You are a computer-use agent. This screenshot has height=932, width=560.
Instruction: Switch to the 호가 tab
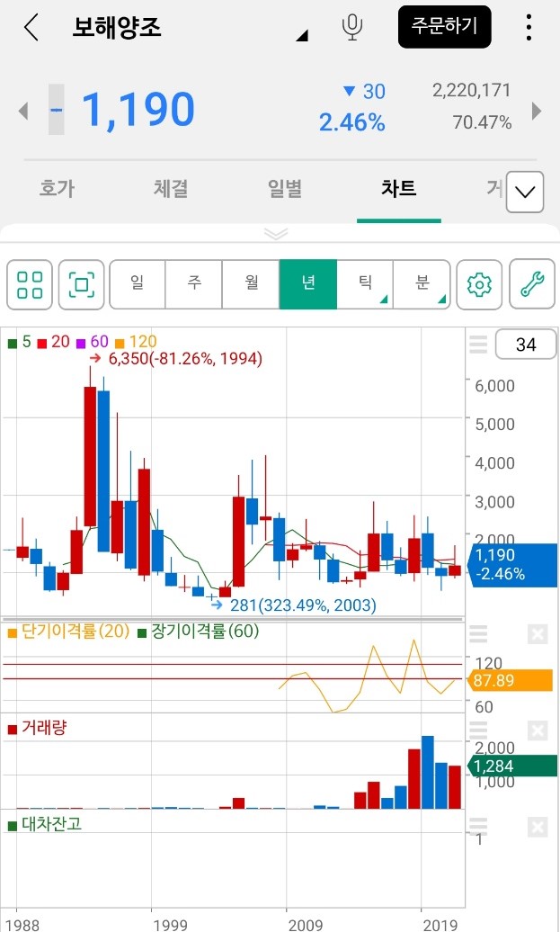pos(57,189)
